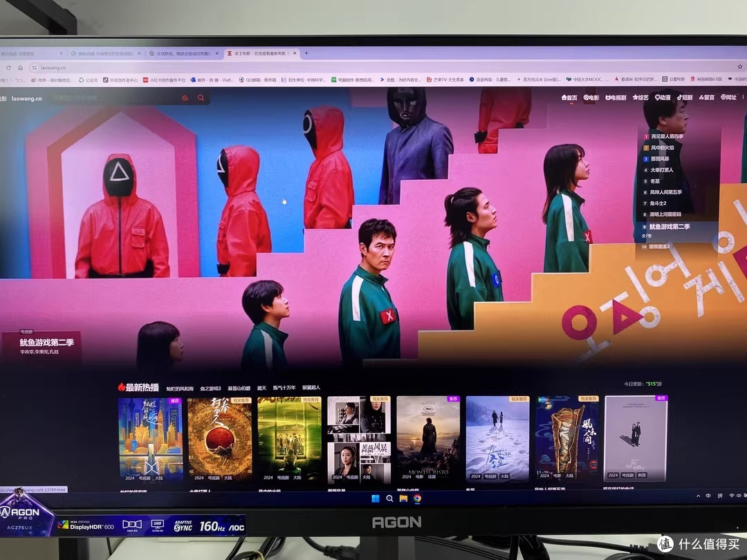
Task: Open the 豆瓣电影 bookmark
Action: [x=674, y=79]
